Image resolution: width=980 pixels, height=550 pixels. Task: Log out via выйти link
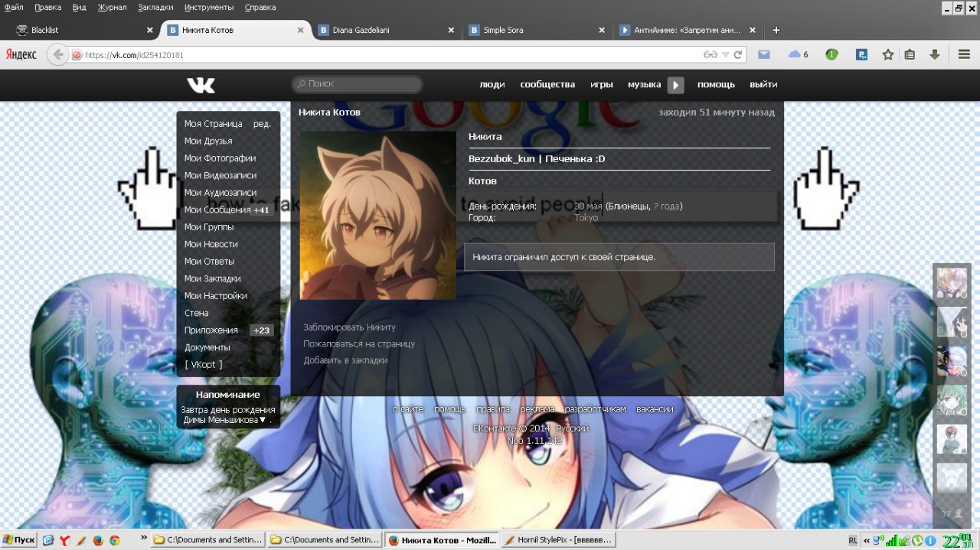point(763,85)
